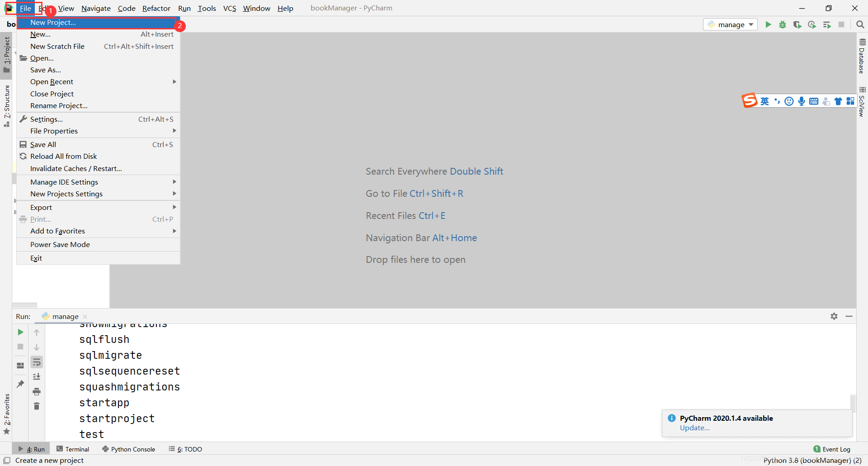868x466 pixels.
Task: Click the restore layout icon in Run panel
Action: click(20, 365)
